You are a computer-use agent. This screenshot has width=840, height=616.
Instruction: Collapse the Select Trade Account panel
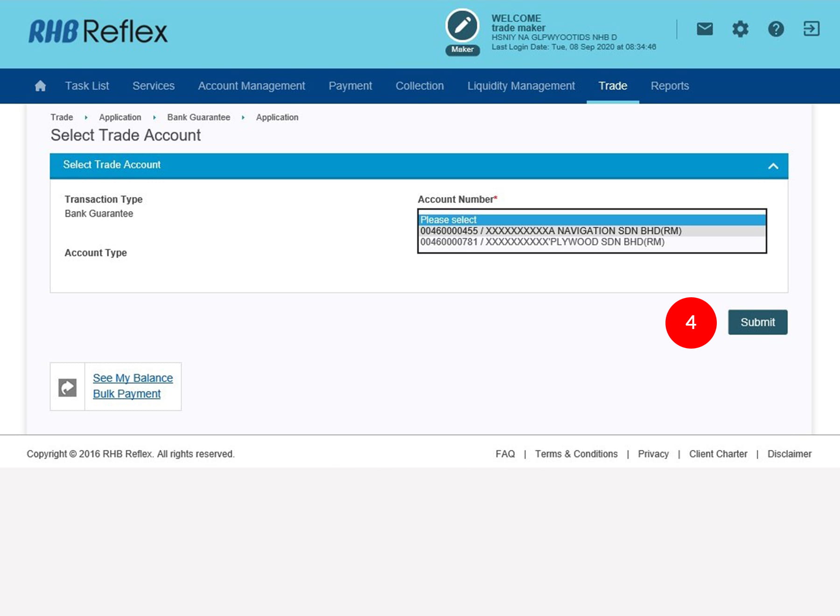pos(773,166)
